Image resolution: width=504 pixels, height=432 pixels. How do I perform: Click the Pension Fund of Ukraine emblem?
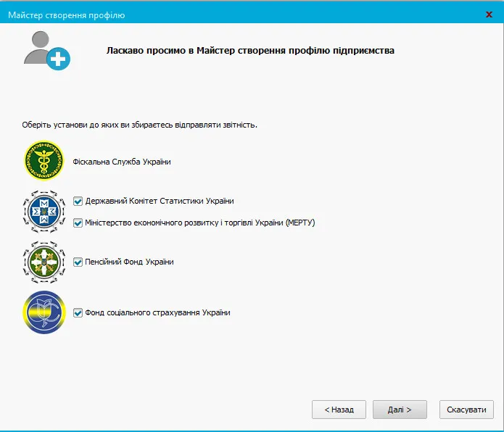(44, 262)
